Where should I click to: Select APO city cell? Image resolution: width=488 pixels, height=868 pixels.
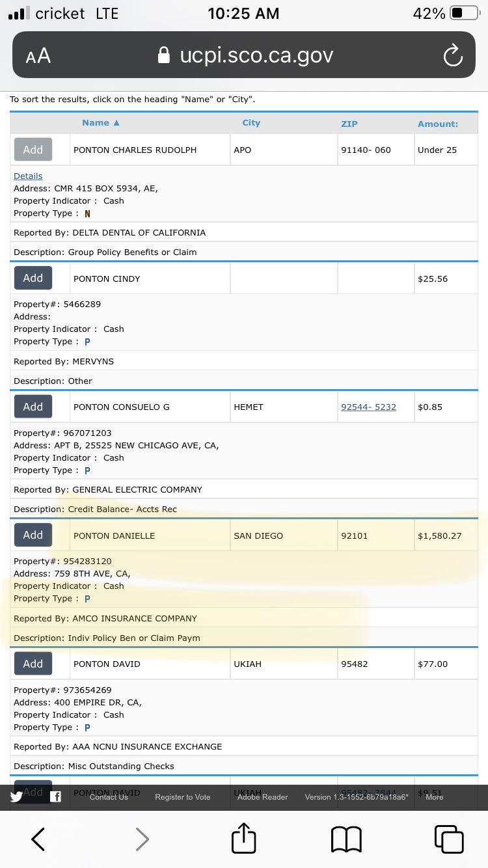[x=284, y=150]
